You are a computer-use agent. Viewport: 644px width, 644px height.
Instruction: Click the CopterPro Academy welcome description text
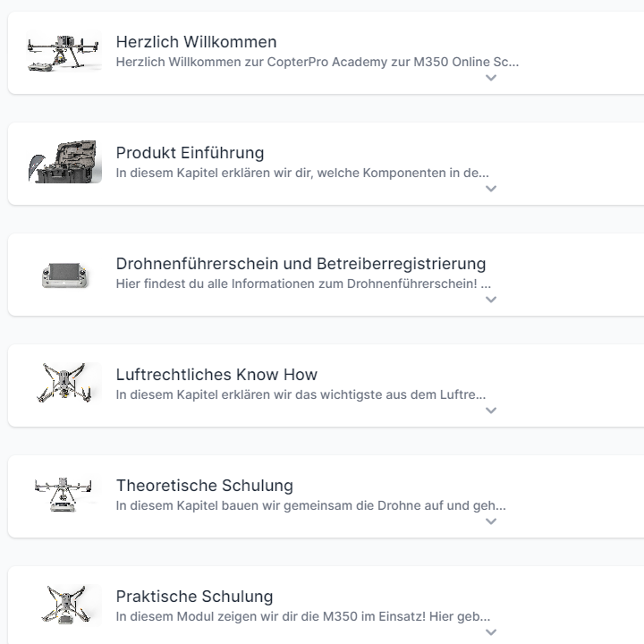pos(317,63)
